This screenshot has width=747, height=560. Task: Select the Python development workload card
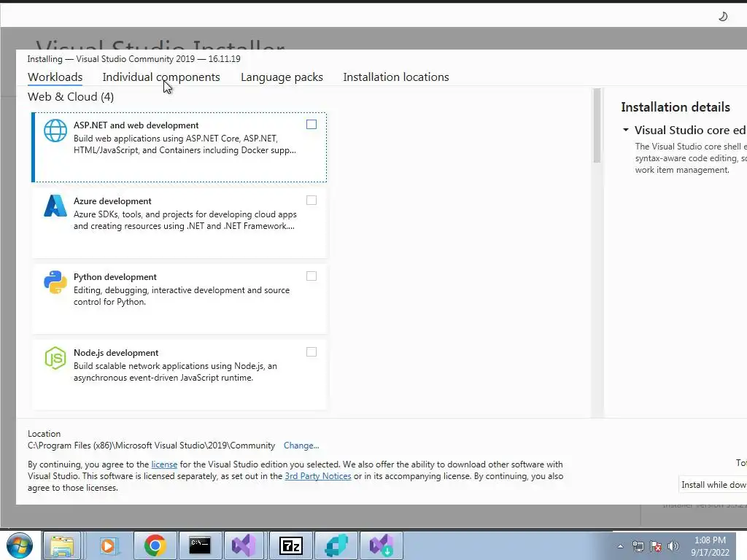coord(179,299)
